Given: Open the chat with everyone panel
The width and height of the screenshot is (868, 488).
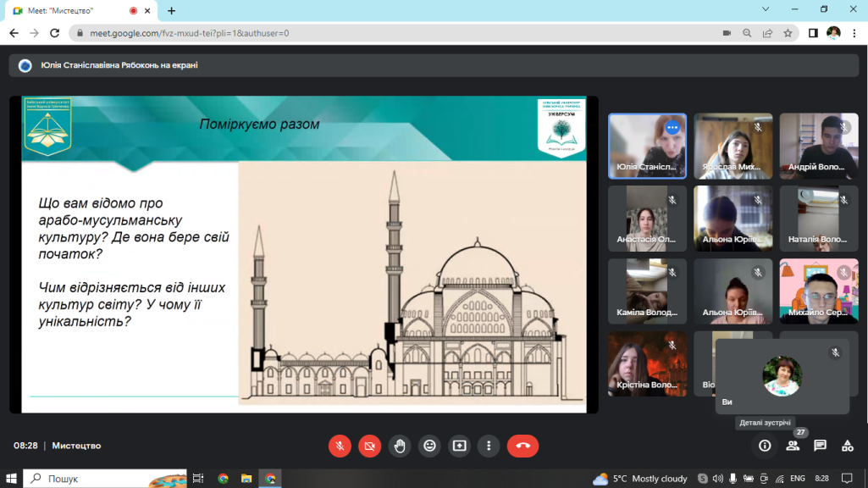Looking at the screenshot, I should click(x=820, y=446).
